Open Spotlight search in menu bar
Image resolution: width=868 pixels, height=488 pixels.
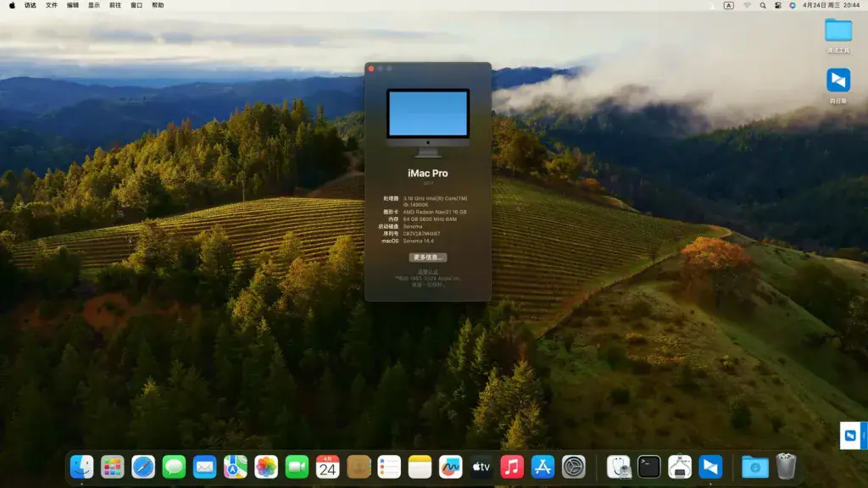point(763,6)
